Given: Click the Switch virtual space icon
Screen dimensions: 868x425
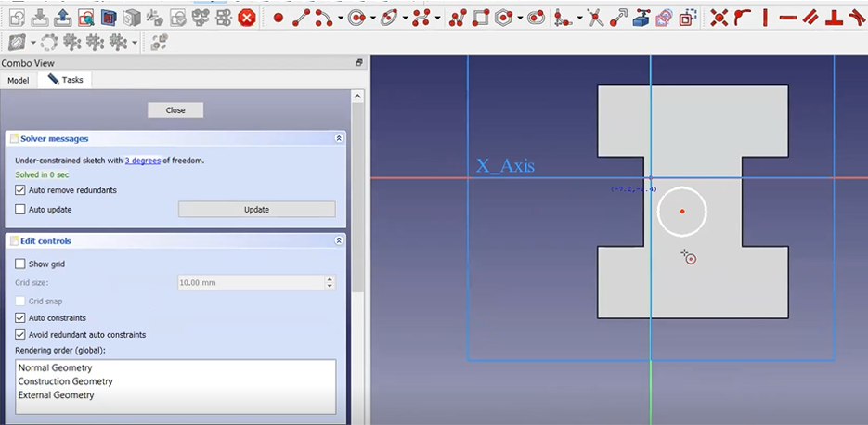Looking at the screenshot, I should [x=160, y=42].
